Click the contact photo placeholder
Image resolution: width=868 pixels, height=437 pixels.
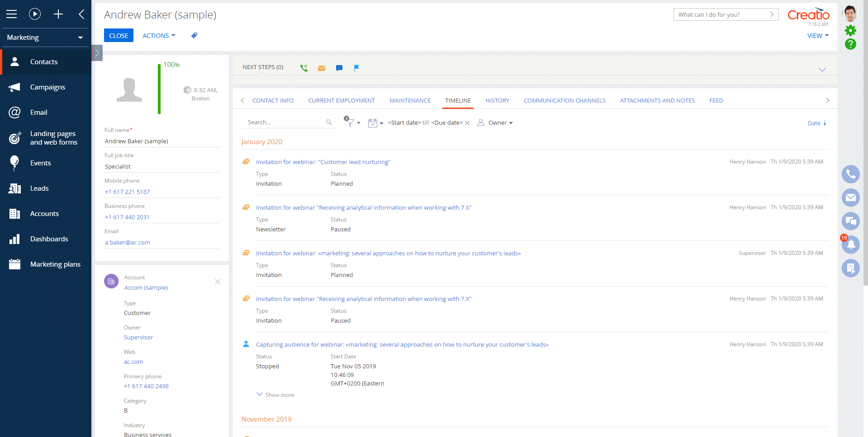pos(129,89)
